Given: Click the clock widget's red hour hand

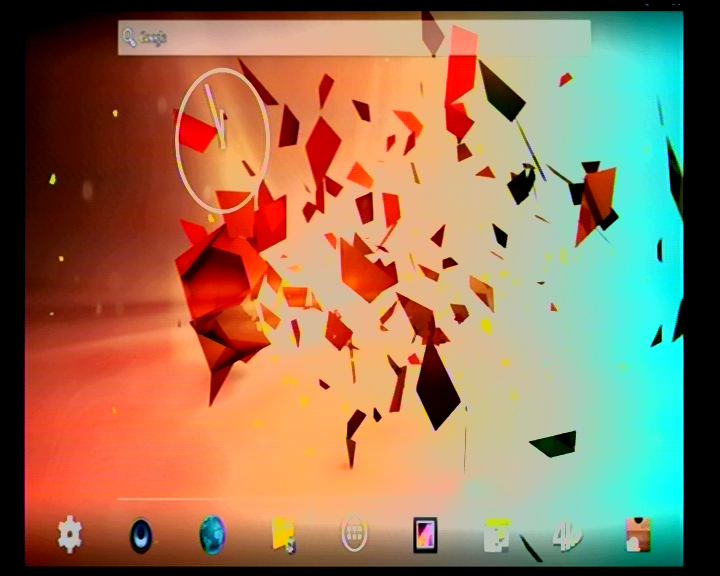Looking at the screenshot, I should 199,132.
